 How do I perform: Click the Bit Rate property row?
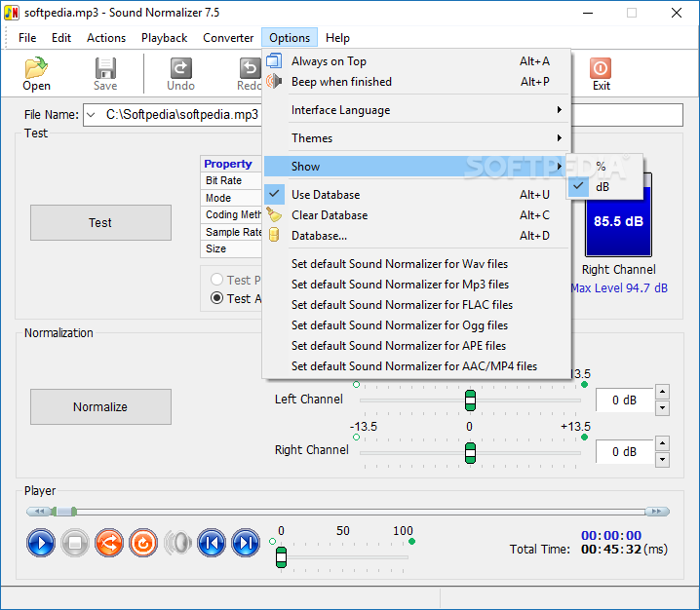point(231,180)
